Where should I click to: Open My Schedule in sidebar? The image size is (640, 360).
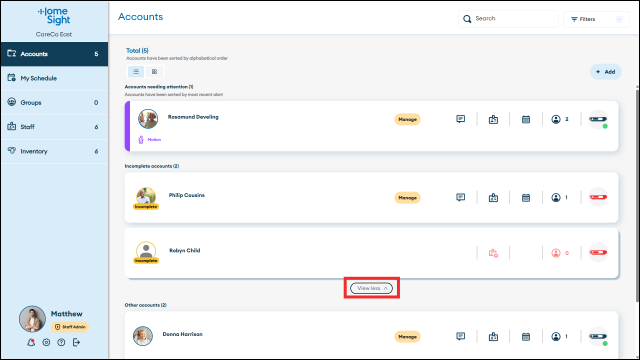point(54,78)
